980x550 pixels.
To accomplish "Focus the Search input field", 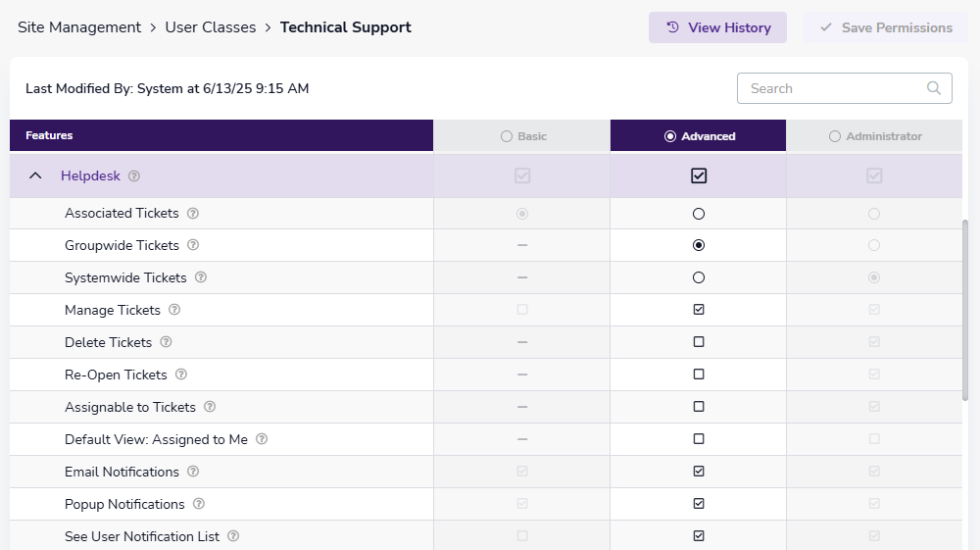I will 833,88.
